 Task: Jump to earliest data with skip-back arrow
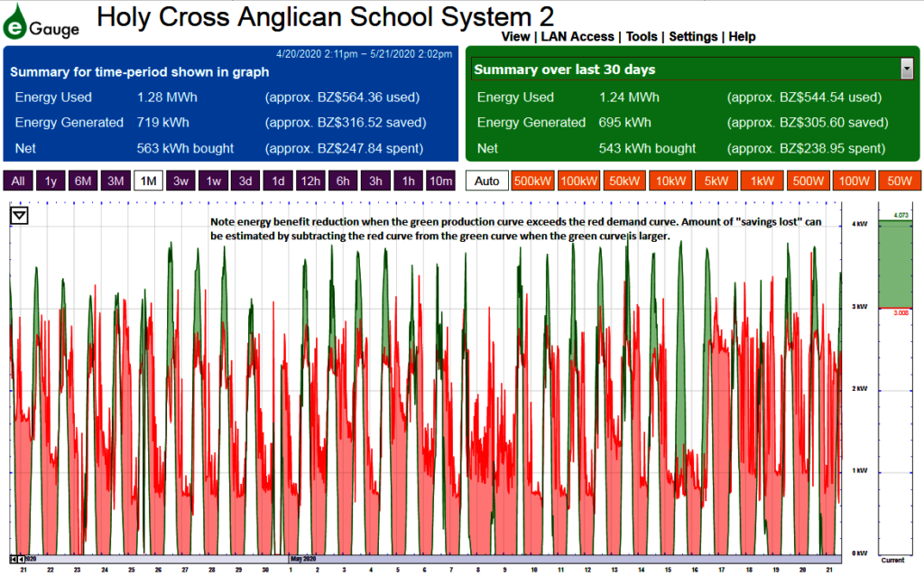tap(14, 558)
